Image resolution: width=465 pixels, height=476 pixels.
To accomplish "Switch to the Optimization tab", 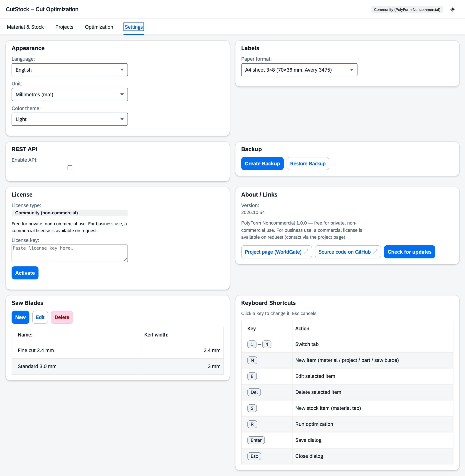I will click(x=99, y=27).
